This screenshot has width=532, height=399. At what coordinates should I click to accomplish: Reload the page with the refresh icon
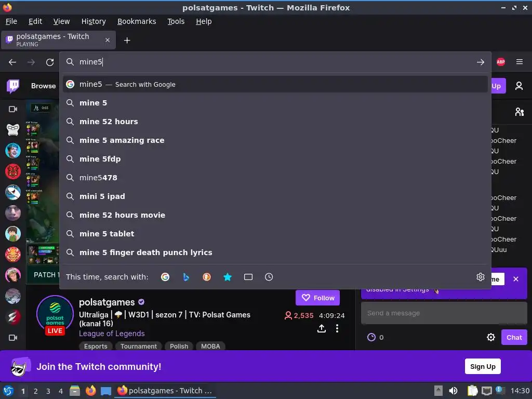click(x=50, y=62)
